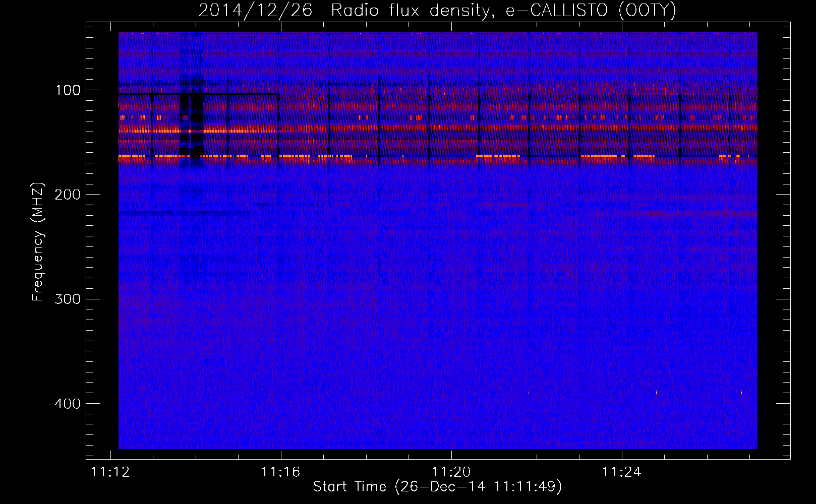Click the 'Start Time (26-Dec-14 11:11:49)' label

437,487
